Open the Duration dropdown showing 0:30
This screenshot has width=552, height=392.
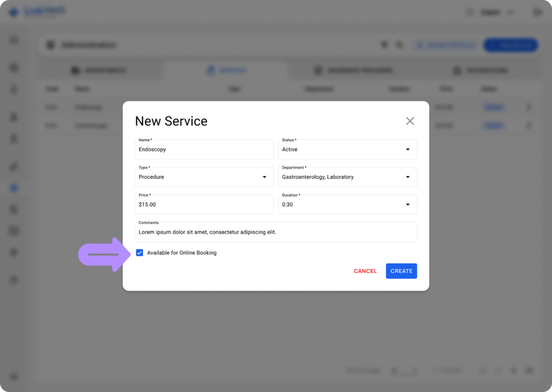[348, 204]
